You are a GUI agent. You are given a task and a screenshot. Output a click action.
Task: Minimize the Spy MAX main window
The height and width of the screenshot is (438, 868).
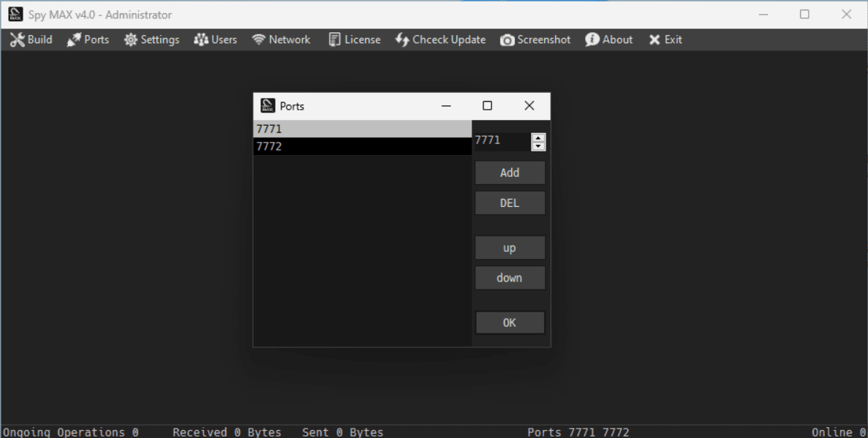(763, 15)
